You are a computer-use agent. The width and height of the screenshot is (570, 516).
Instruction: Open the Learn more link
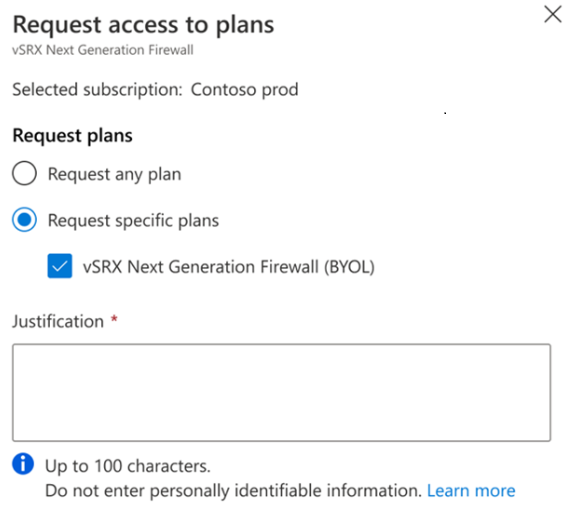[471, 491]
